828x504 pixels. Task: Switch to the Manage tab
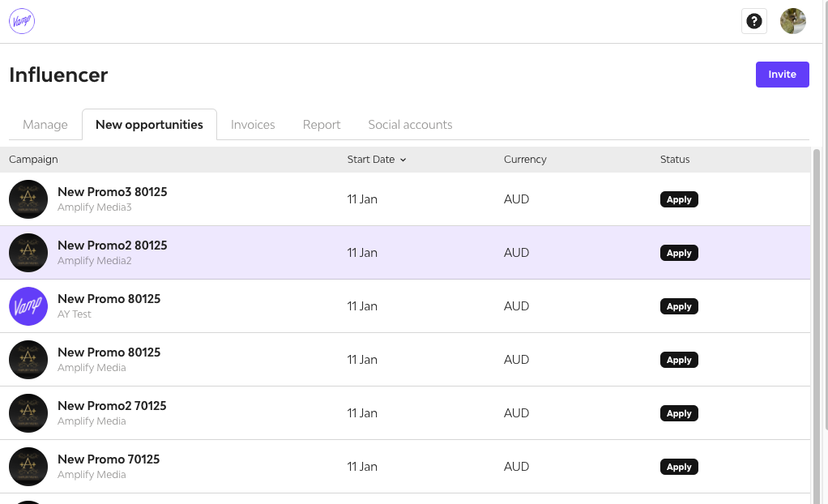45,125
